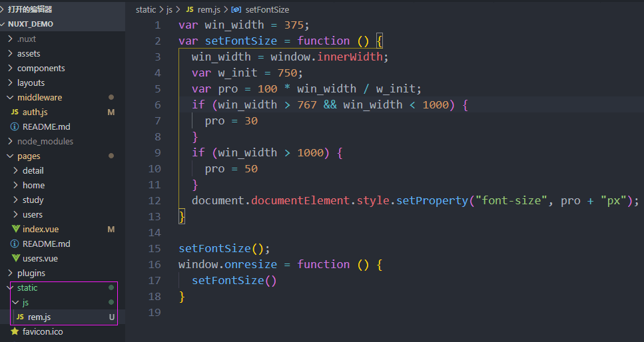
Task: Click 'documentElement' on line 12
Action: pos(300,200)
